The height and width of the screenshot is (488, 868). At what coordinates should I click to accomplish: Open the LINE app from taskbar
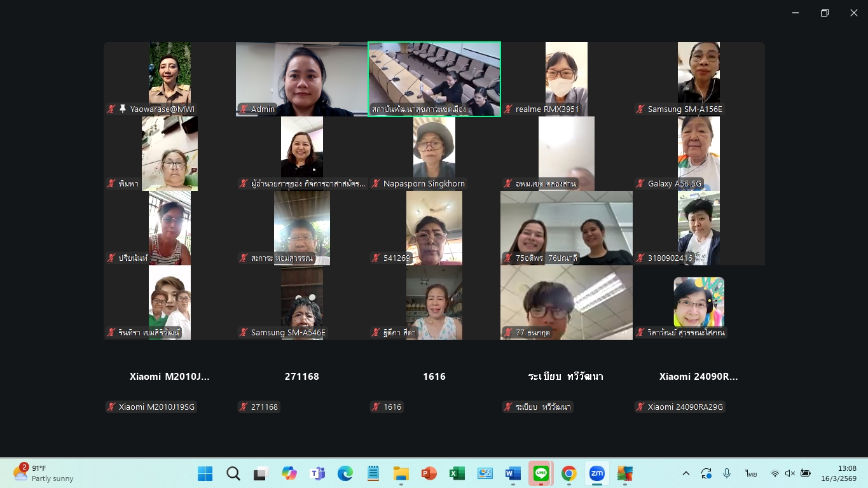541,473
